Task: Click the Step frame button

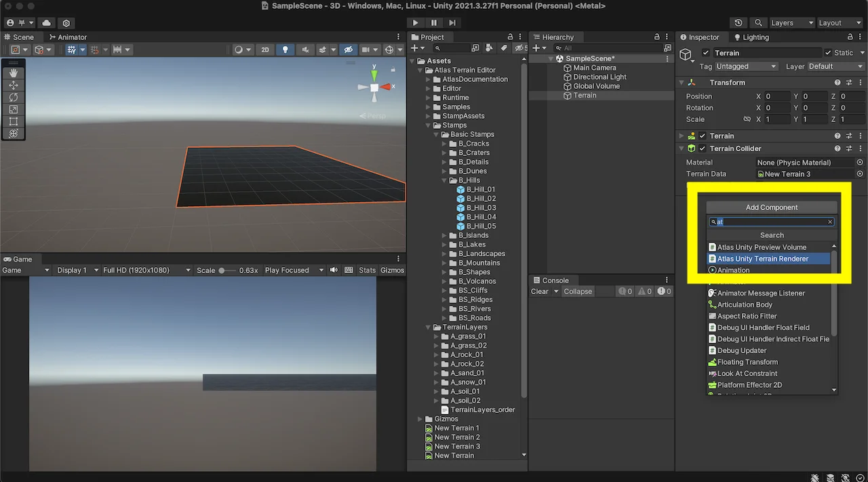Action: click(x=452, y=23)
